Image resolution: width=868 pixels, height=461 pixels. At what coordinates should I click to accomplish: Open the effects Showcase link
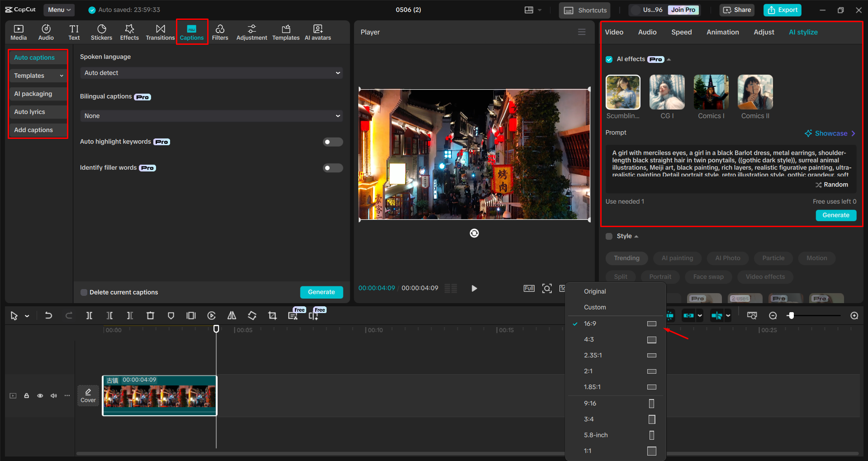click(x=830, y=133)
